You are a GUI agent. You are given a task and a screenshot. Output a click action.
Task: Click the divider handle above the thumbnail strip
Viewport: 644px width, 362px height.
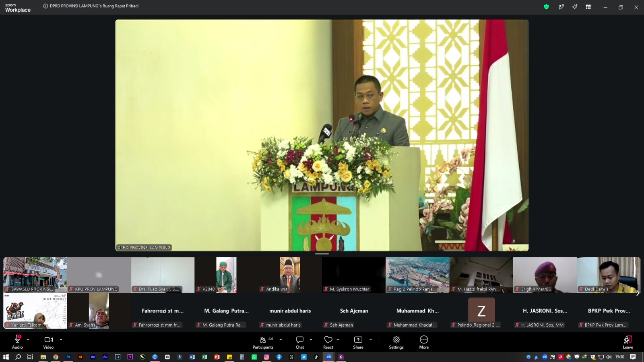pyautogui.click(x=322, y=254)
